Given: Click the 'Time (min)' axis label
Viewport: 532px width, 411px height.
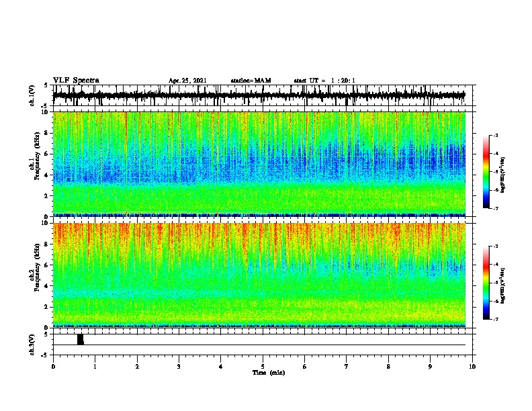Looking at the screenshot, I should pos(269,373).
